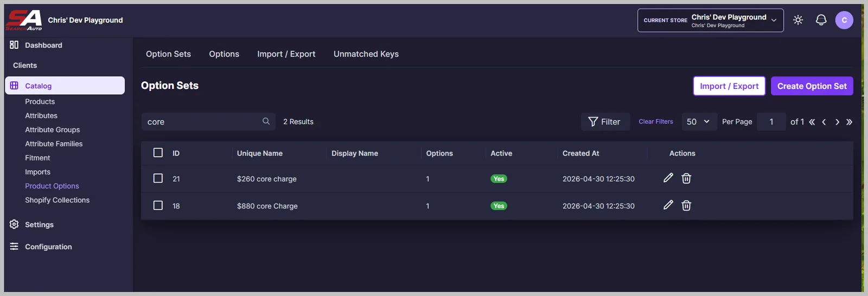Open Settings in the sidebar

(39, 224)
